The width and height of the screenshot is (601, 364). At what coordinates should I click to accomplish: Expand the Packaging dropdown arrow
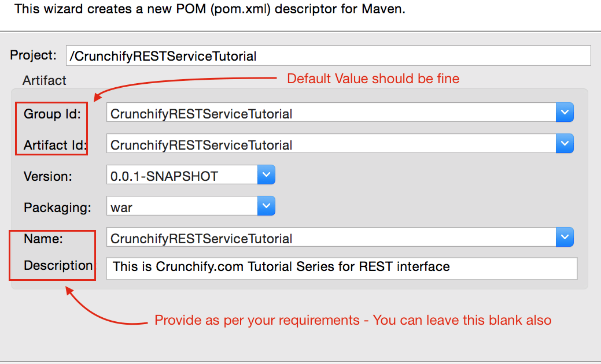pos(267,206)
